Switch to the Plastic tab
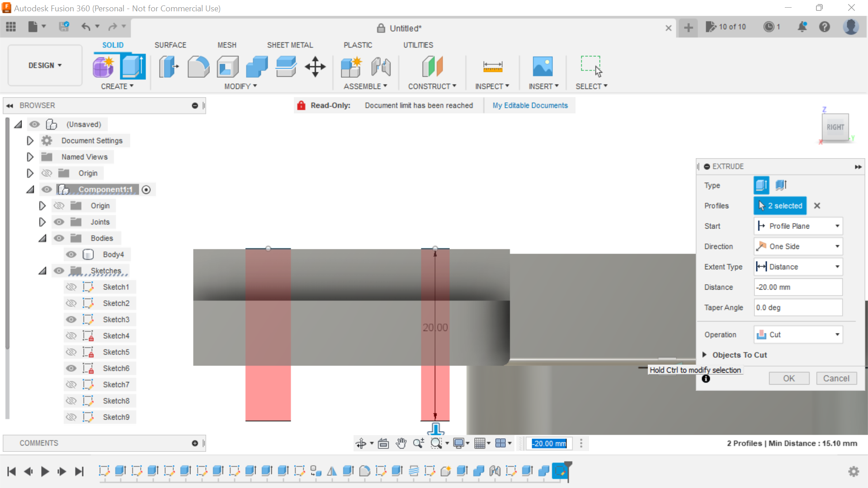 (x=358, y=45)
